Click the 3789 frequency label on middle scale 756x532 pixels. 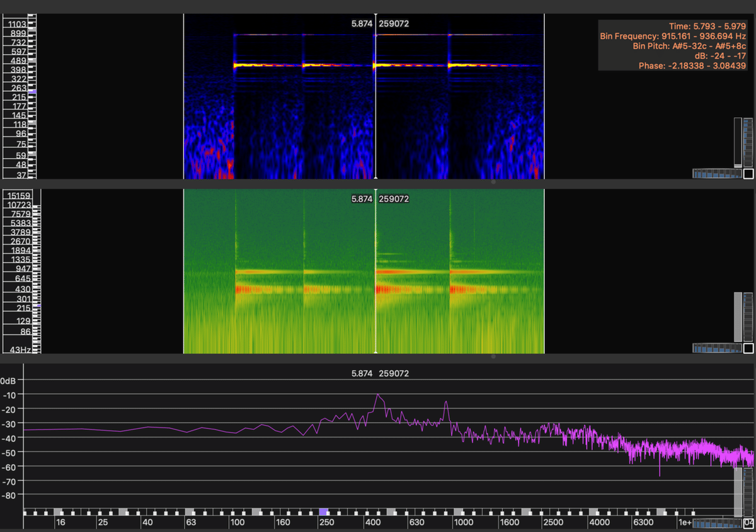(21, 232)
